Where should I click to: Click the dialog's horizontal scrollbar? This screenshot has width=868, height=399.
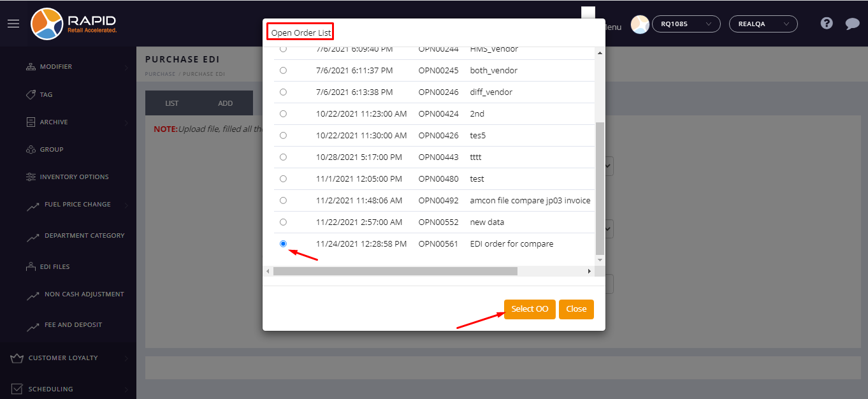[395, 271]
